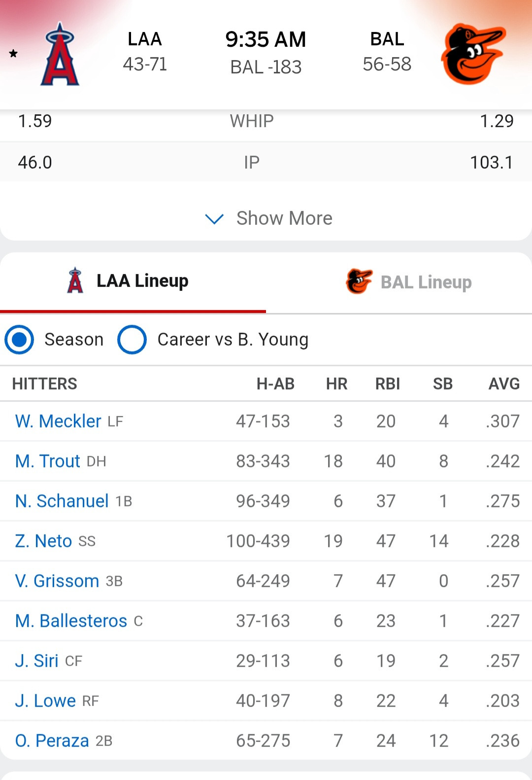Open M. Trout player page

[x=48, y=461]
